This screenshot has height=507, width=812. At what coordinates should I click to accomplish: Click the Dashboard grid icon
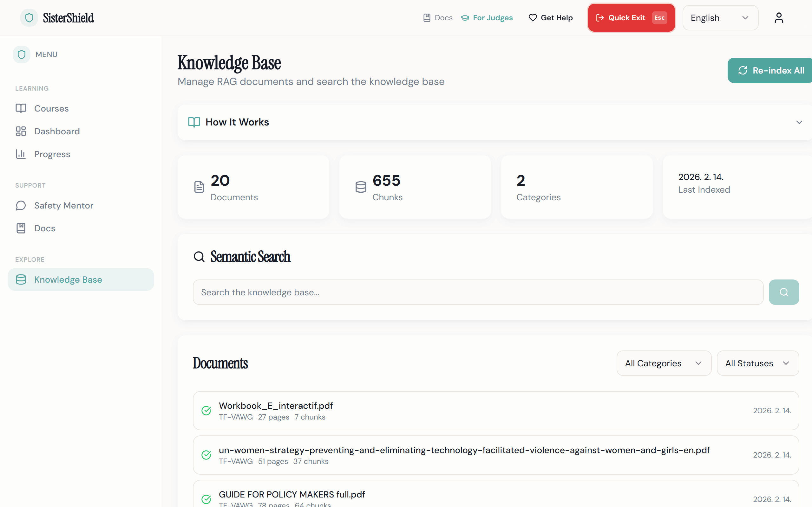tap(21, 131)
